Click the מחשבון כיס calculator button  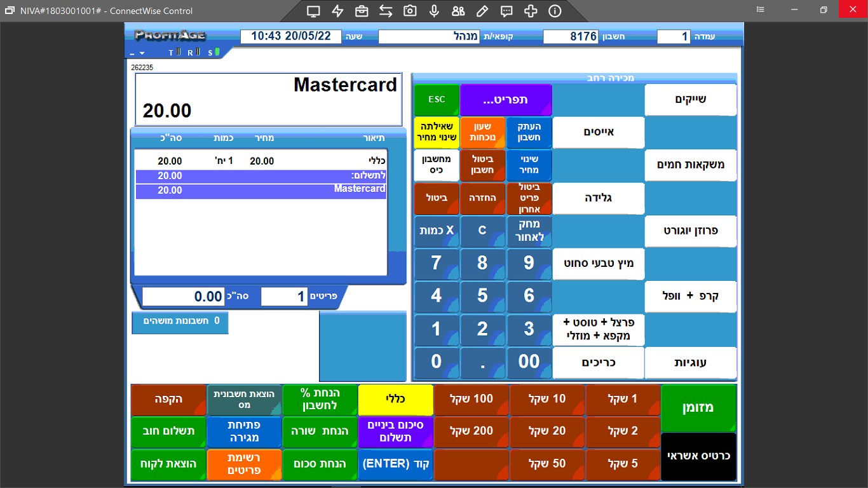[x=437, y=165]
